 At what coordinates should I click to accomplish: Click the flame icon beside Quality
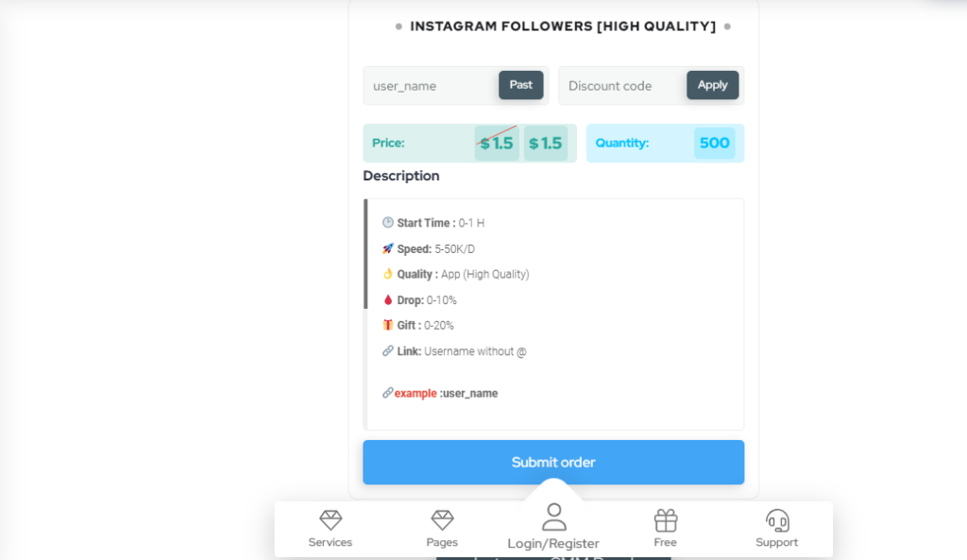click(x=387, y=274)
